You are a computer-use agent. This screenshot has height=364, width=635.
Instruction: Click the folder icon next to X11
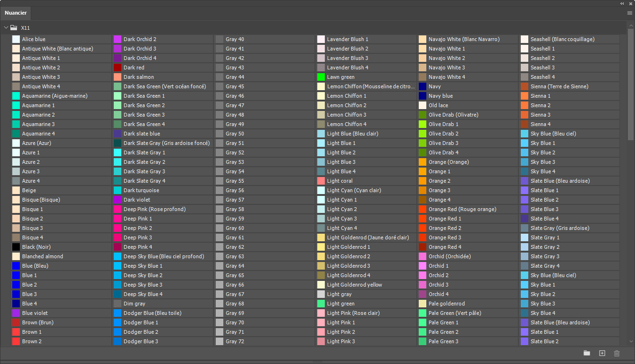coord(13,28)
